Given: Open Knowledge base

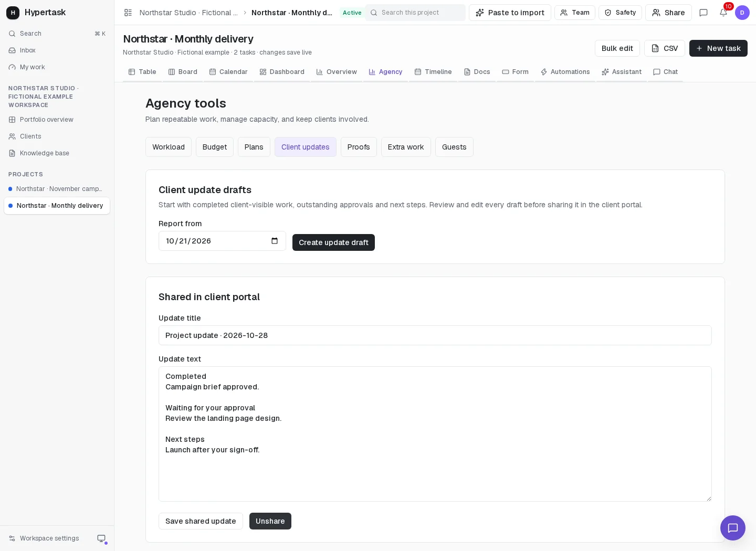Looking at the screenshot, I should tap(57, 153).
